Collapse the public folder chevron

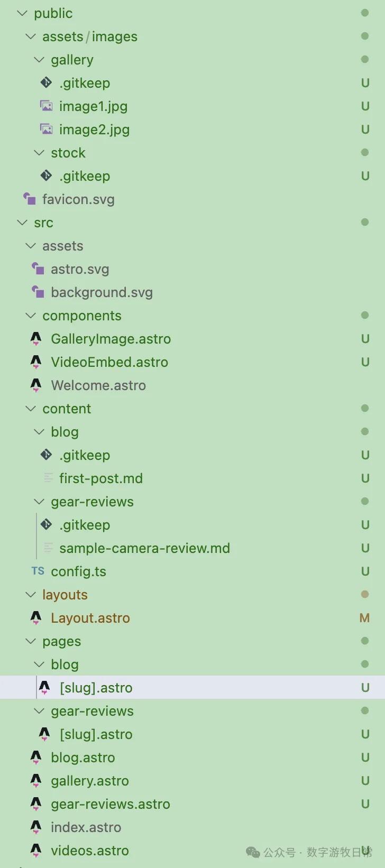tap(22, 13)
